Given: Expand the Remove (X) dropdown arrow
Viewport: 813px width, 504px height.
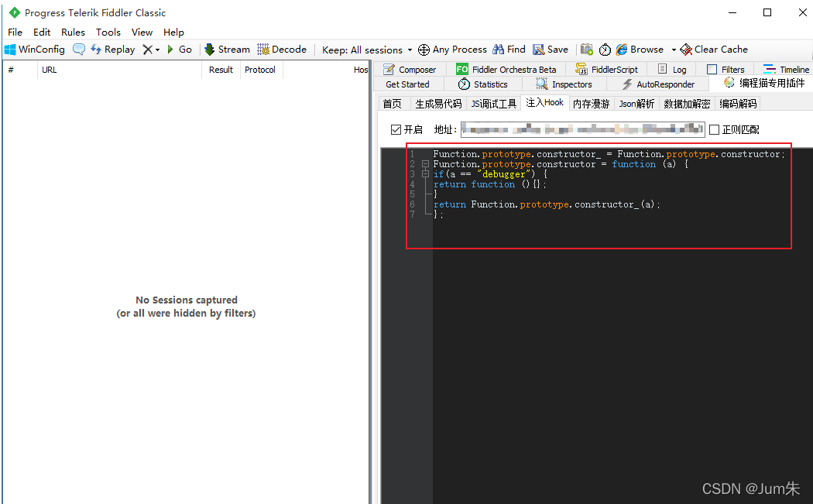Looking at the screenshot, I should coord(157,50).
